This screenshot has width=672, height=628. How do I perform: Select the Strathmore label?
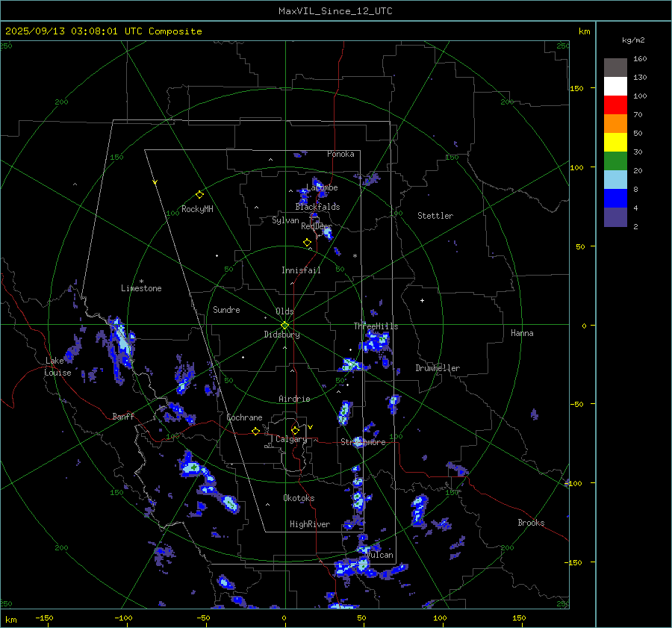coord(363,442)
